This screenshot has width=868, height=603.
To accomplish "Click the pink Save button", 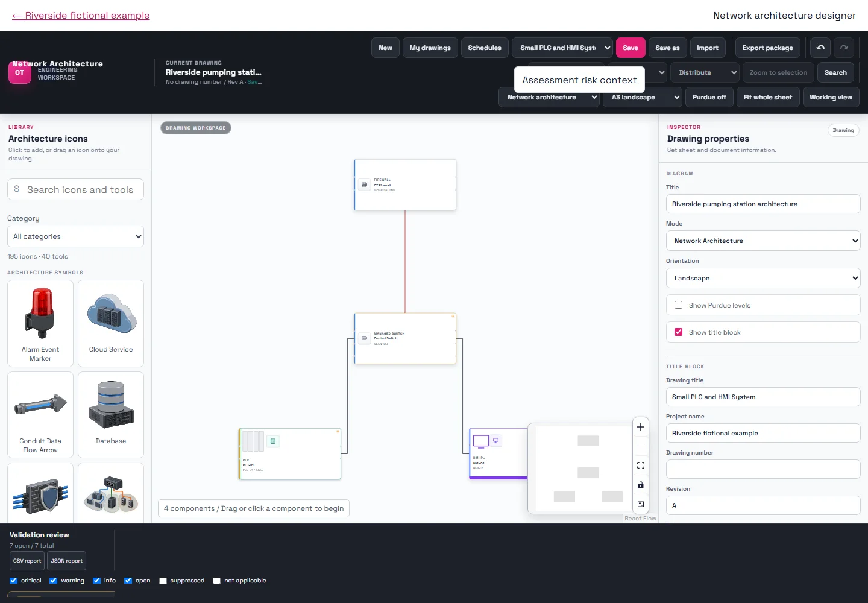I will pos(631,48).
